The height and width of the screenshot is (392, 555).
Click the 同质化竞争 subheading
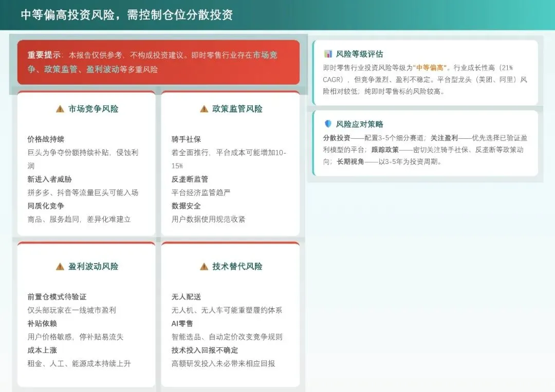[x=46, y=206]
